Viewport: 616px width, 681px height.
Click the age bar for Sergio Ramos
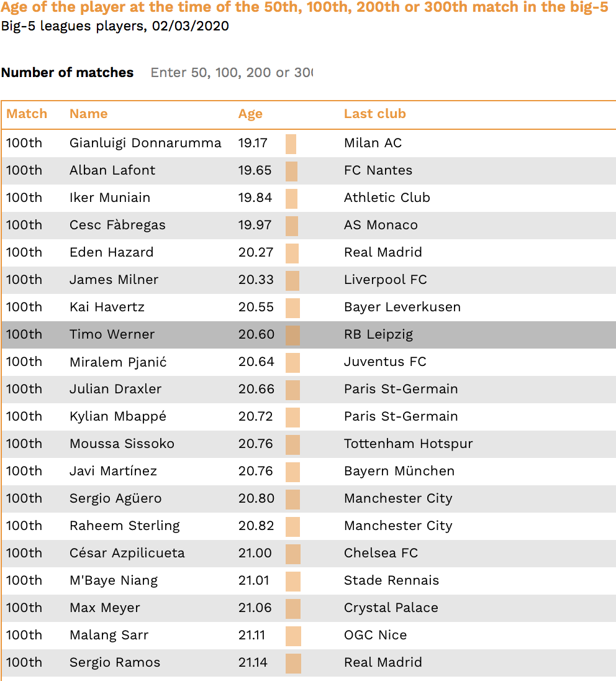click(294, 663)
